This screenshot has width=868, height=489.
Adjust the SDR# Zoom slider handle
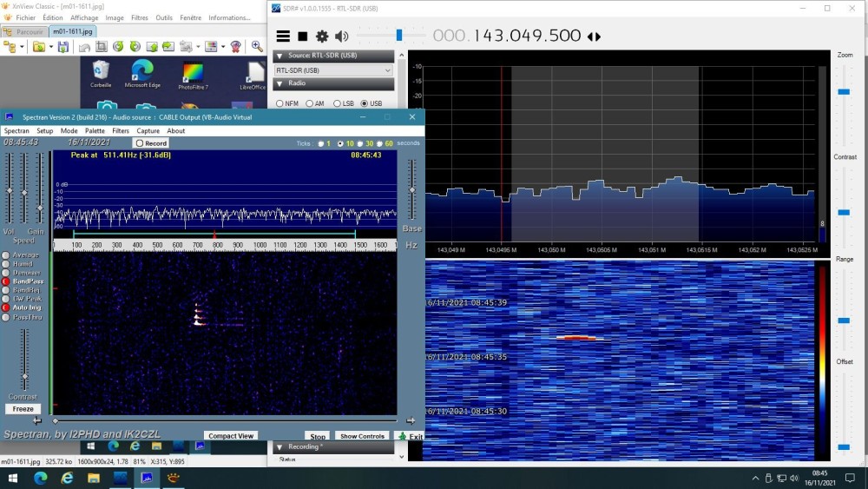click(x=843, y=91)
